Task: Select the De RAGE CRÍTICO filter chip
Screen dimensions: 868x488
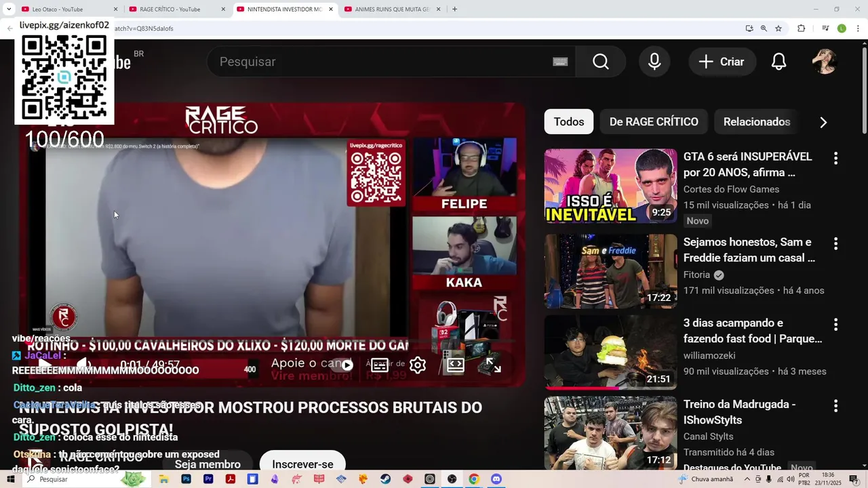Action: (x=654, y=122)
